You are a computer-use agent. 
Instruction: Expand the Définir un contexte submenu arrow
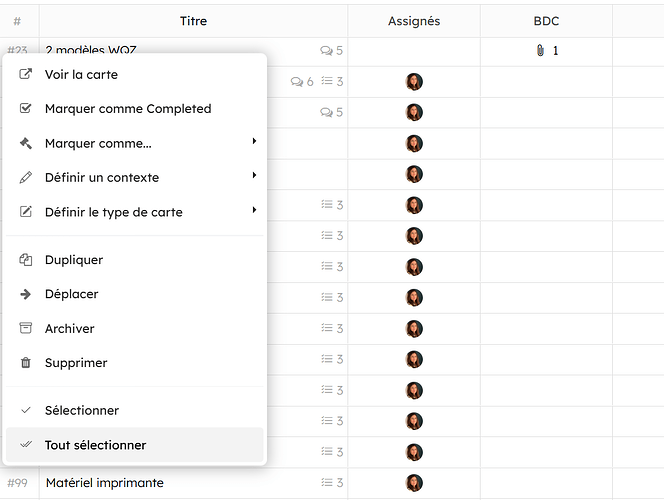click(x=254, y=176)
